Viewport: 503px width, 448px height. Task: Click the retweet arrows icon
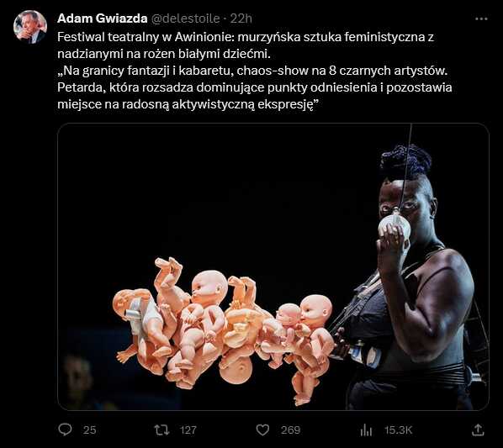coord(161,430)
